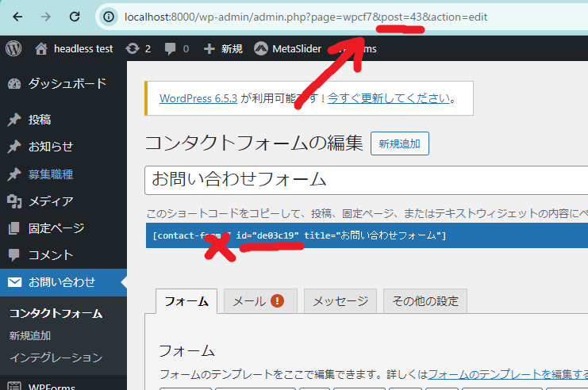Open the comments bubble showing 0
The width and height of the screenshot is (588, 390).
[x=176, y=48]
